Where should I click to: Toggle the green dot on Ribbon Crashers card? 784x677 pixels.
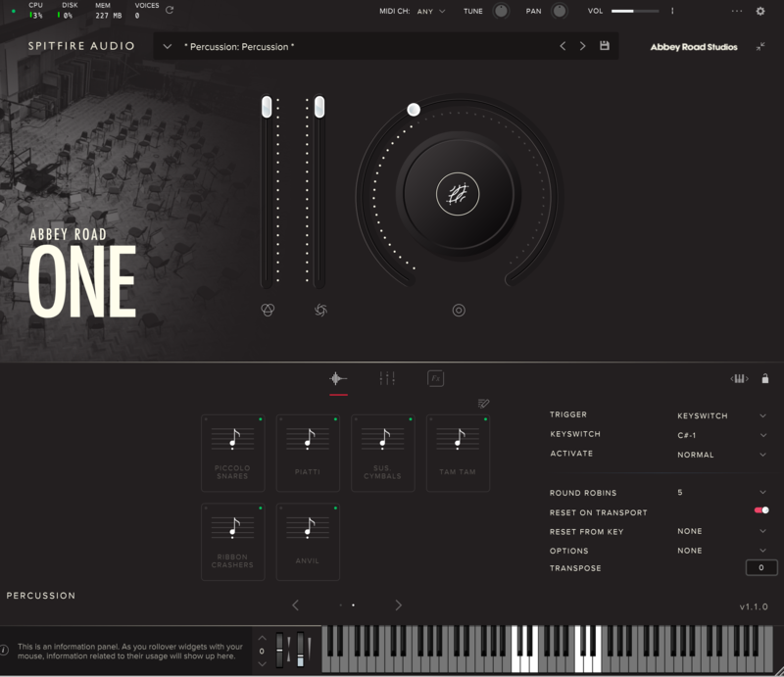(260, 508)
